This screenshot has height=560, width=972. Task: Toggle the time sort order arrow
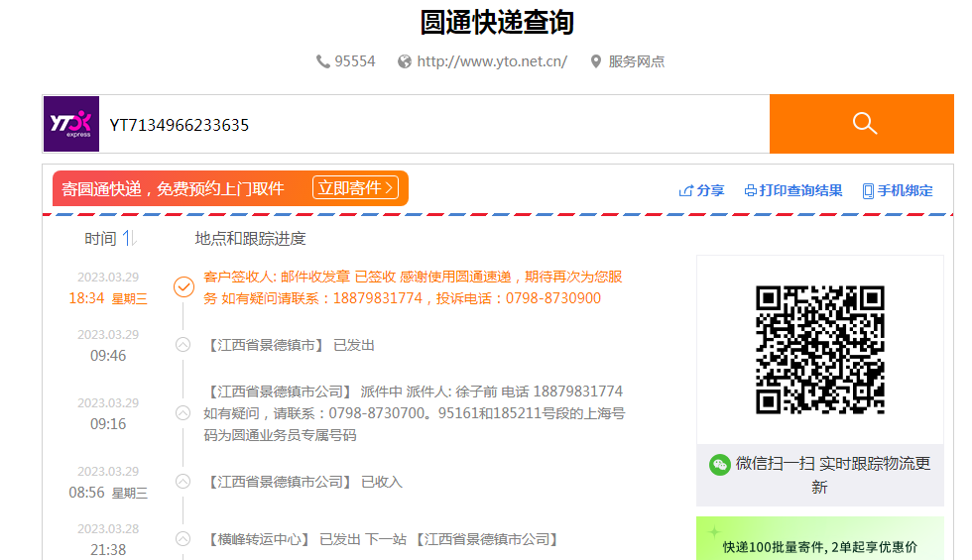[129, 238]
